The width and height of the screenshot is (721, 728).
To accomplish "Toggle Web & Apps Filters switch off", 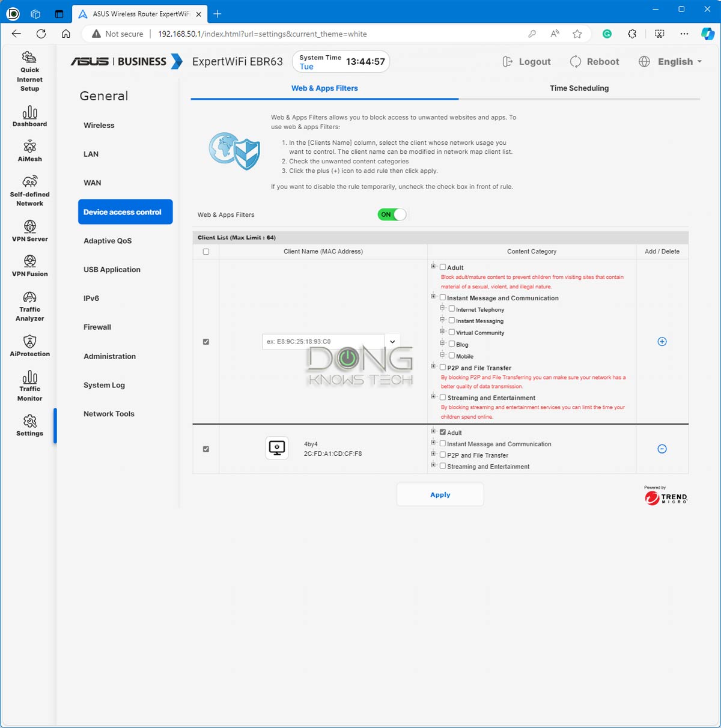I will point(392,214).
